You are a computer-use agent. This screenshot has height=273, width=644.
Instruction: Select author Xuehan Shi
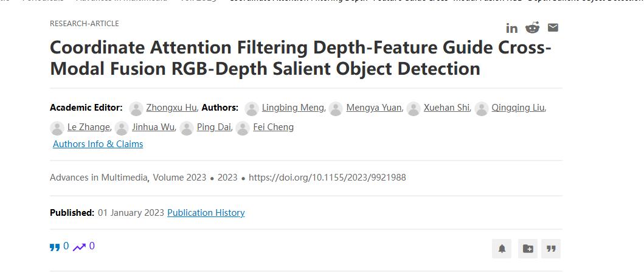pyautogui.click(x=446, y=108)
